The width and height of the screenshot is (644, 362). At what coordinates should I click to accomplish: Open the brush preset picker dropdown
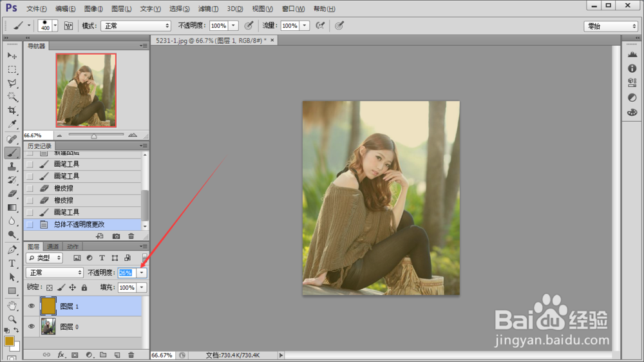click(x=55, y=26)
